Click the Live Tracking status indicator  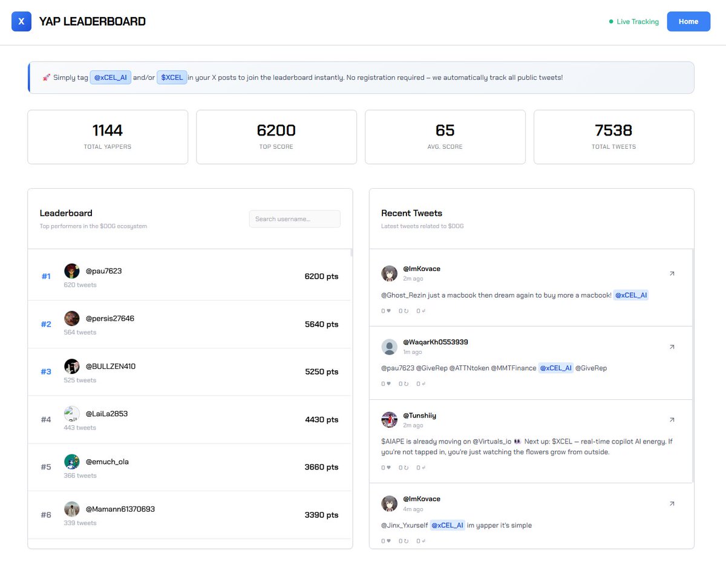[633, 22]
